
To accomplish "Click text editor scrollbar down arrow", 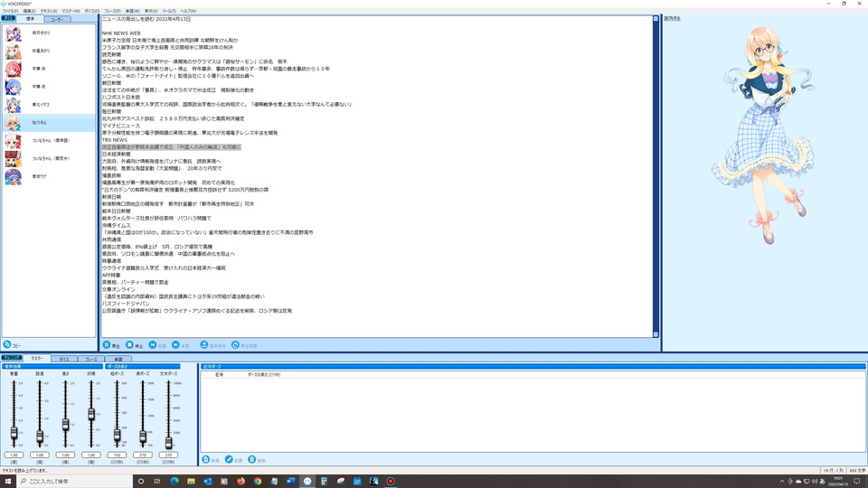I will pos(656,334).
